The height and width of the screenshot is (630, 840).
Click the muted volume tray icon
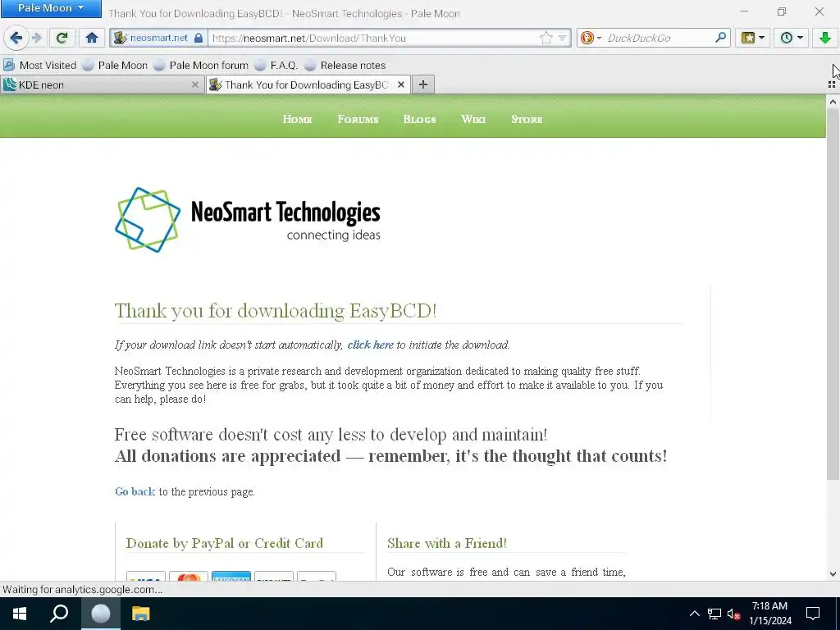733,614
